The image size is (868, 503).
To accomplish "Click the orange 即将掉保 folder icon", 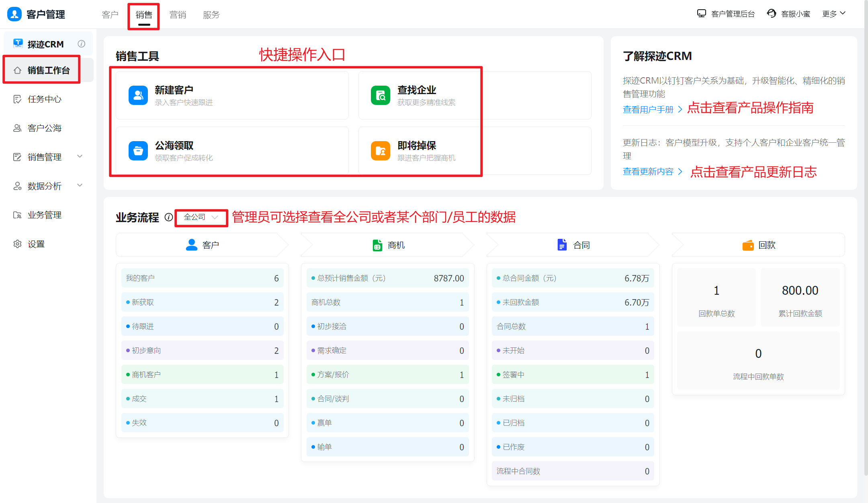I will [380, 151].
